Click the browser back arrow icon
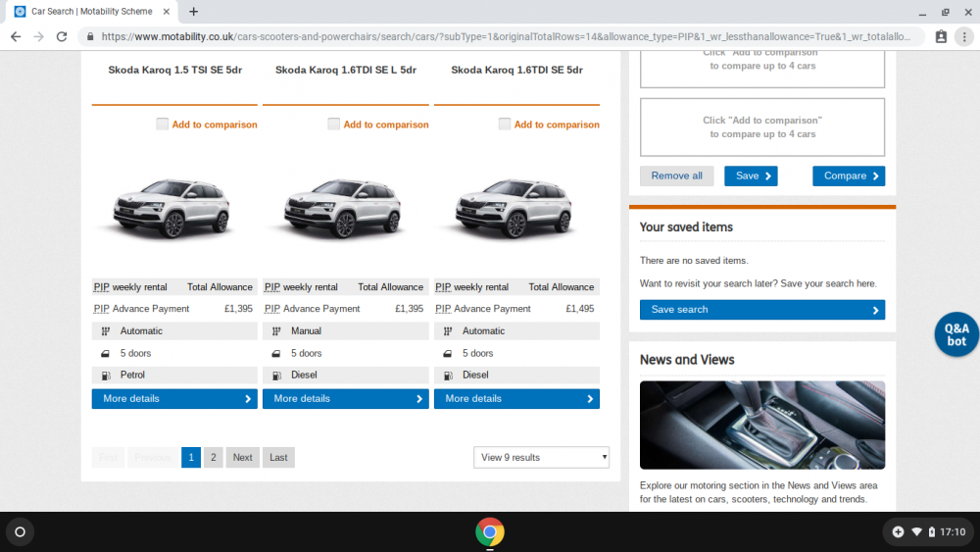The width and height of the screenshot is (980, 552). pyautogui.click(x=16, y=37)
